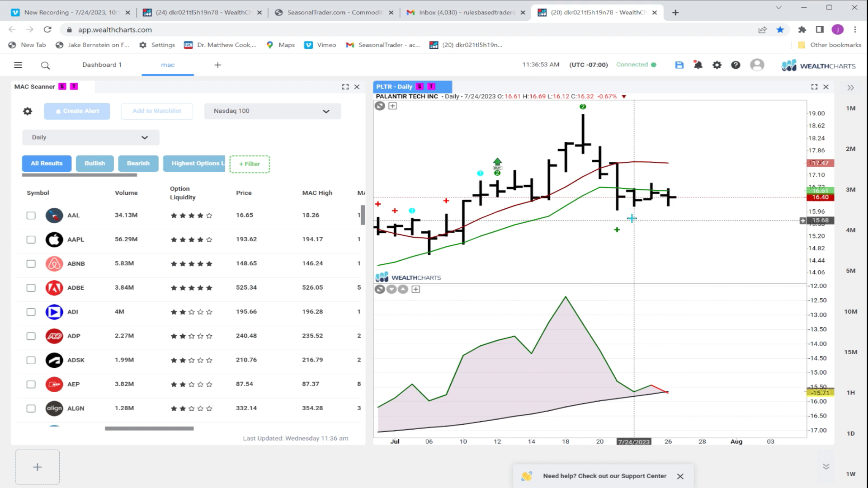868x488 pixels.
Task: Click the scanner horizontal scrollbar
Action: click(x=149, y=428)
